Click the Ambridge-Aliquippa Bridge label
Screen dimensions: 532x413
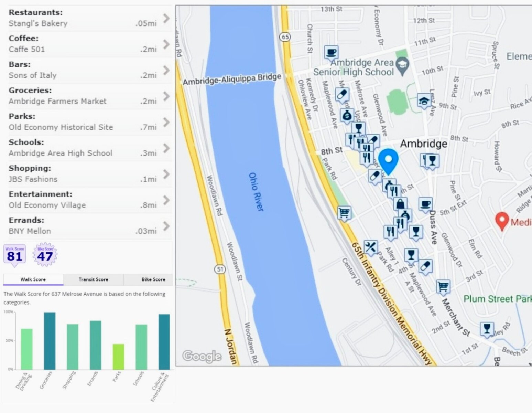point(232,79)
